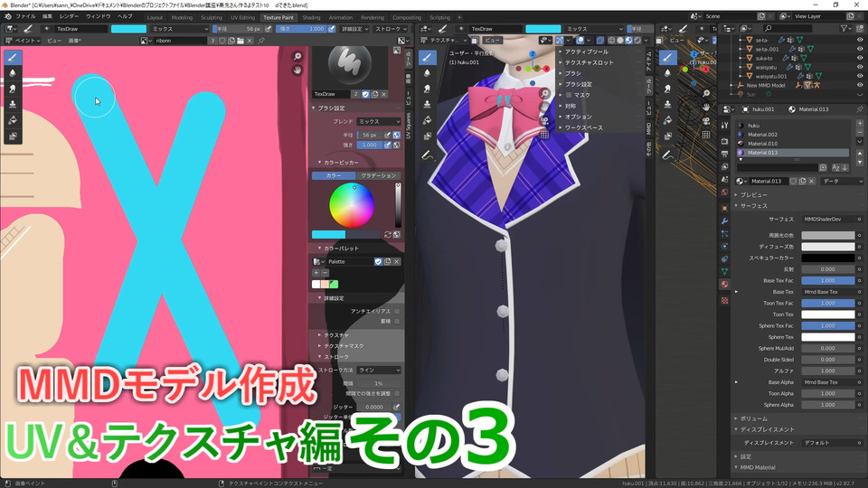
Task: Click the zoom icon in the right wireframe viewport
Action: click(706, 93)
